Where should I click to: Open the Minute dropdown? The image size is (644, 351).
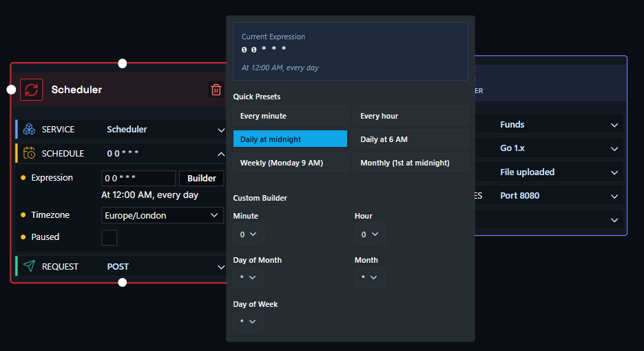point(248,234)
